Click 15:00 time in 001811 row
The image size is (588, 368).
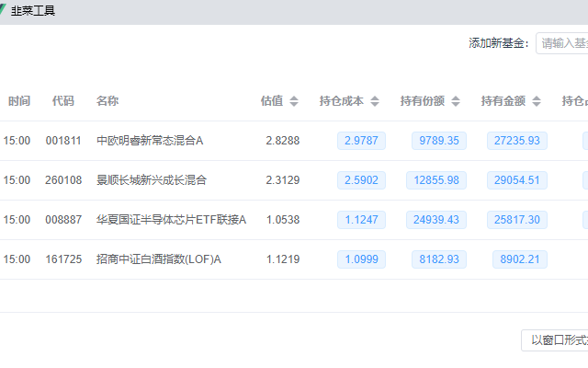point(17,141)
